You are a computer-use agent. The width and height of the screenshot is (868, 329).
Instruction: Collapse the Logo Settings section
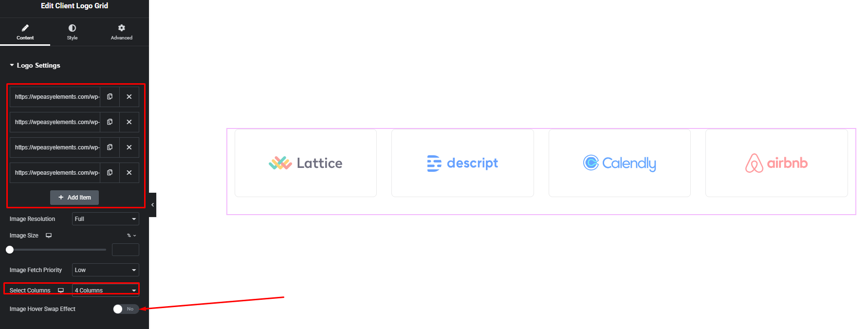click(35, 65)
